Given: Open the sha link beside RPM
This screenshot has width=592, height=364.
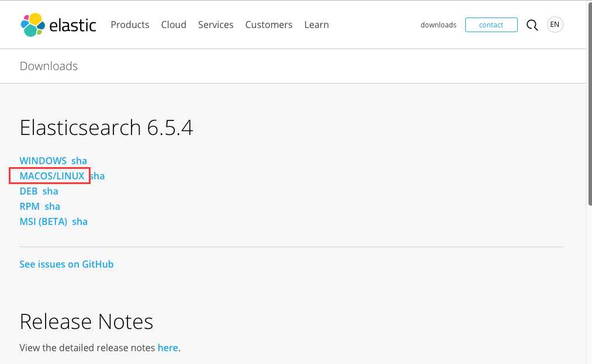Looking at the screenshot, I should click(52, 206).
